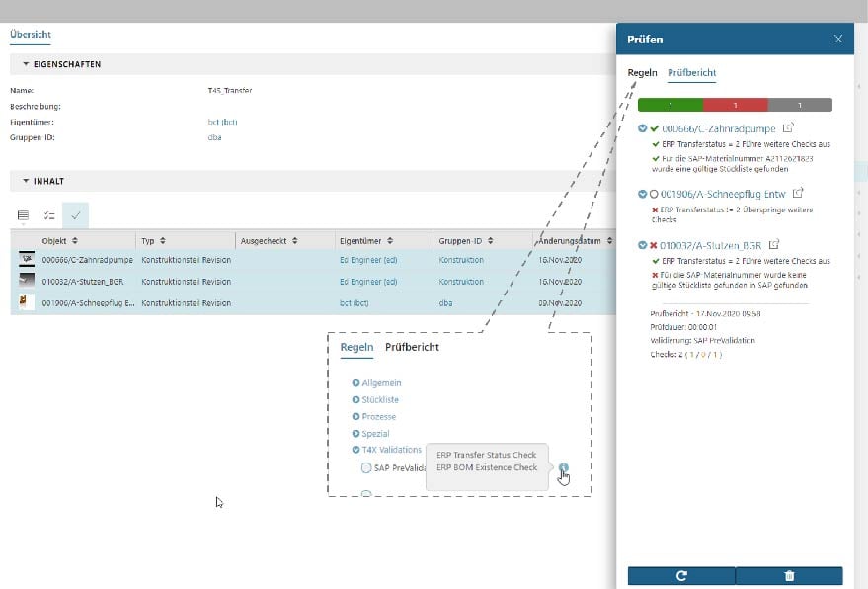
Task: Open 010032/A-Stutzen_BGR via its open-window icon
Action: [x=774, y=244]
